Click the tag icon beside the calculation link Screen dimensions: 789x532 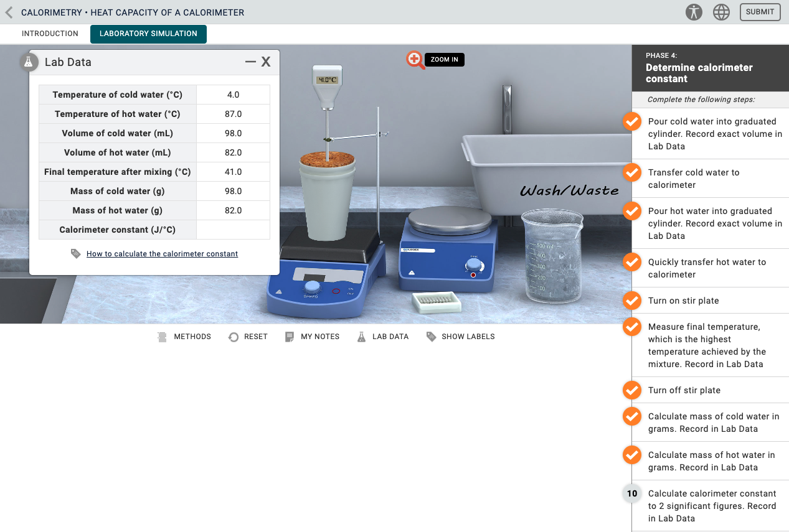coord(76,254)
